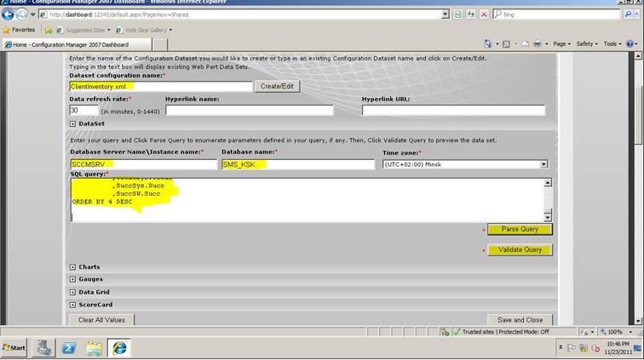
Task: Click SQL query scrollbar down arrow
Action: pos(548,217)
